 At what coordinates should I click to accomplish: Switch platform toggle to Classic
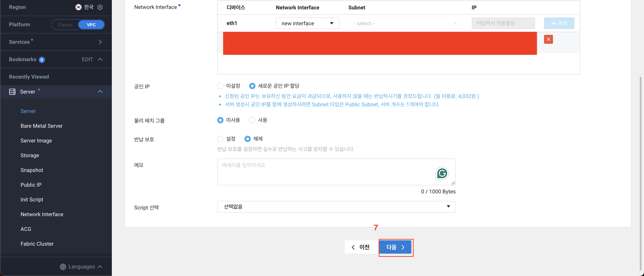coord(65,25)
